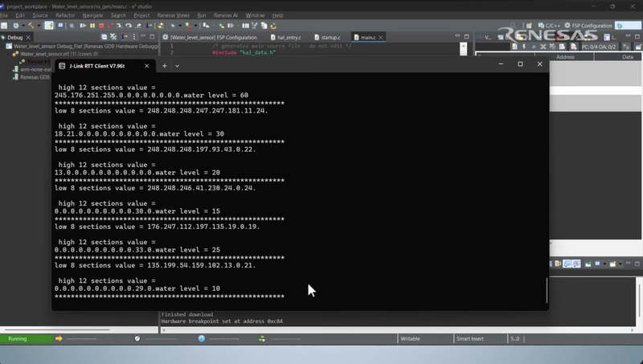Screen dimensions: 643x364
Task: Click the Step Into icon
Action: point(119,26)
